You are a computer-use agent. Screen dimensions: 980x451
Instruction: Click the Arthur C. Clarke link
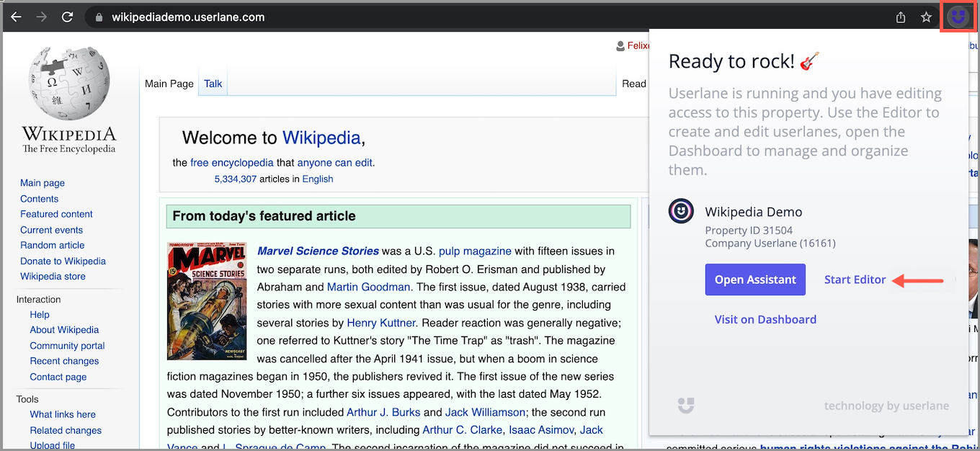coord(462,430)
